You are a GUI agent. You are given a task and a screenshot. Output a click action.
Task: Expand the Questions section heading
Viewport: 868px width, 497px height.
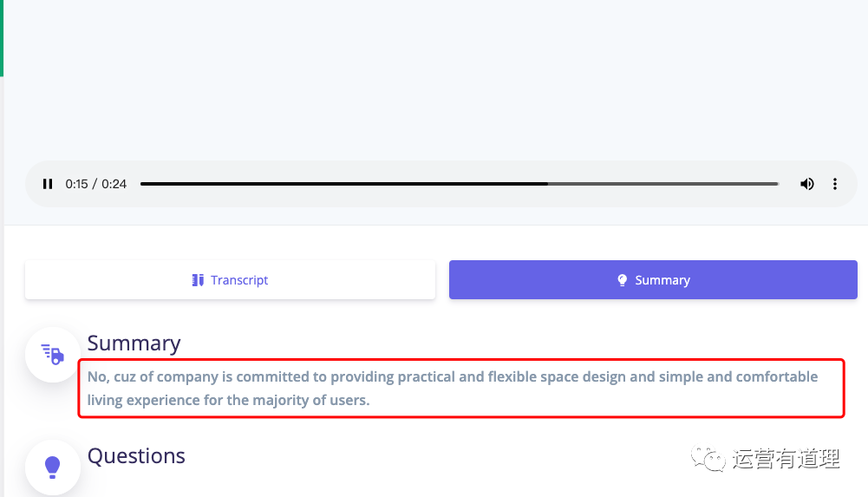tap(136, 456)
